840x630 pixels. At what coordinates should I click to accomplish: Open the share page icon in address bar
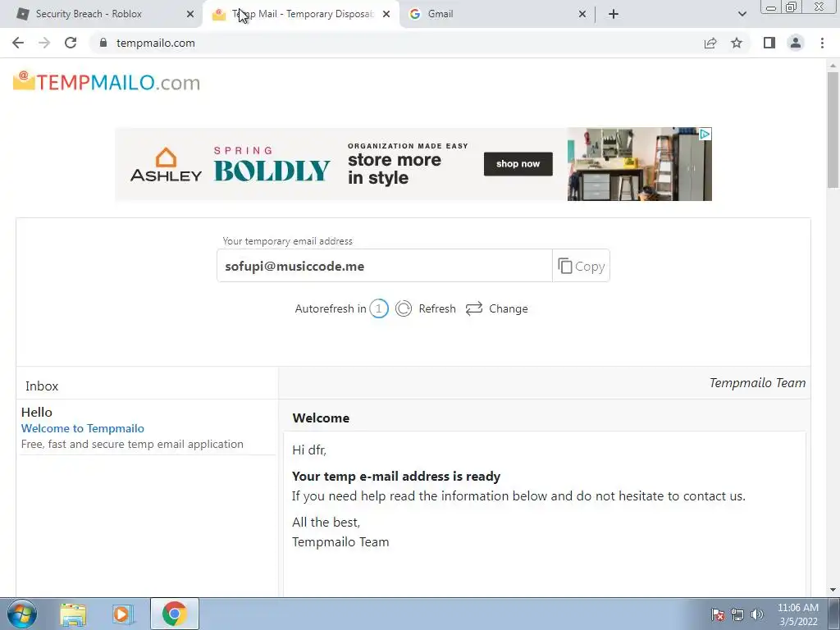click(x=710, y=43)
